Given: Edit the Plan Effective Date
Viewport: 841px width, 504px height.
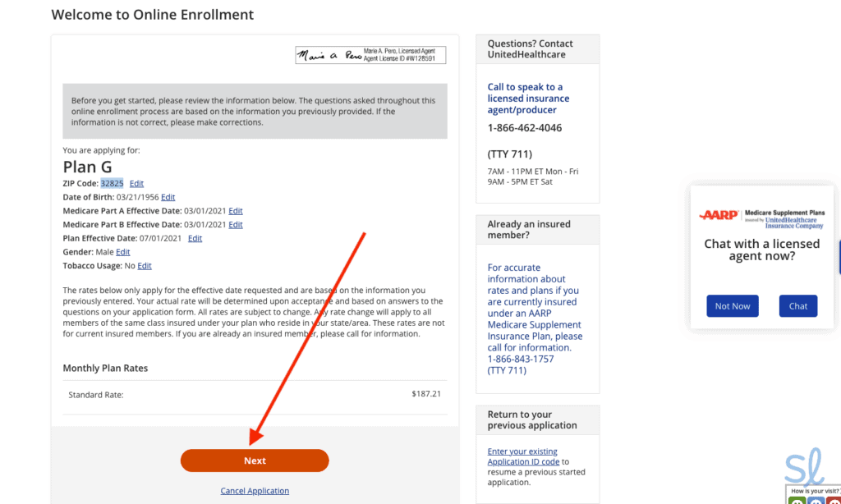Looking at the screenshot, I should coord(195,238).
